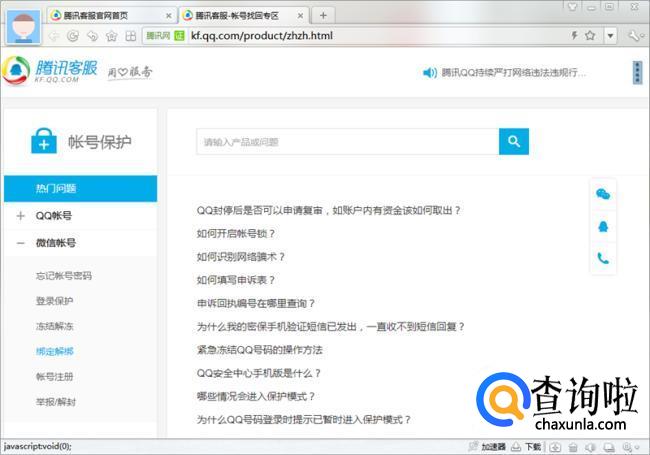Click the undo/restore page icon
The width and height of the screenshot is (650, 455).
point(92,36)
